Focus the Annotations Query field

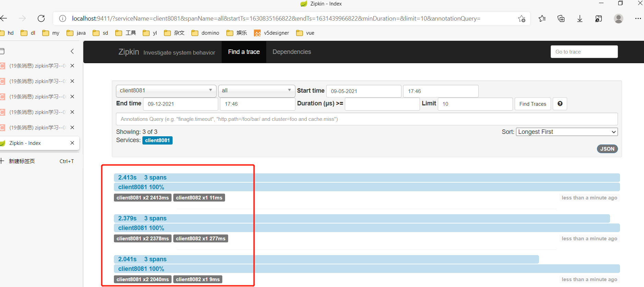[367, 119]
